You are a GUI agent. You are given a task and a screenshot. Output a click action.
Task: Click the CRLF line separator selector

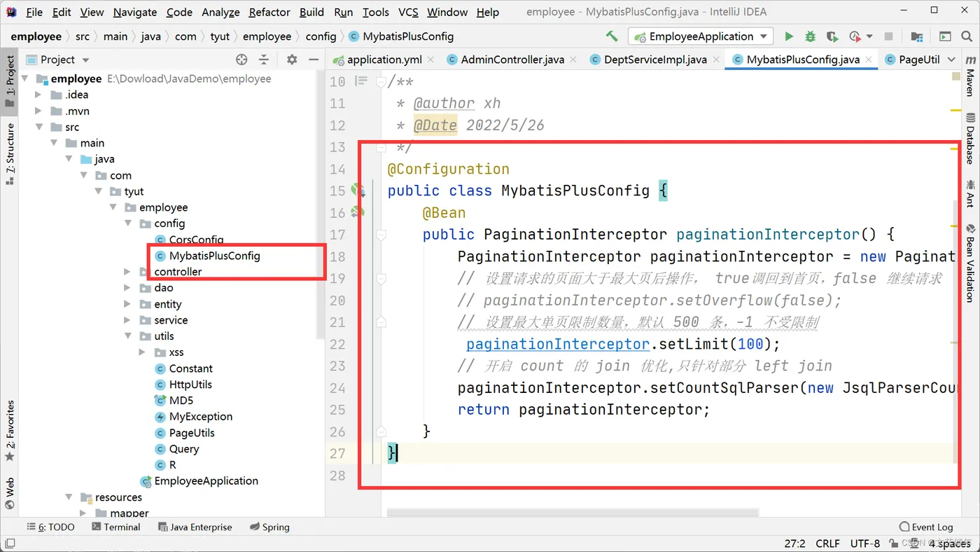(x=827, y=544)
